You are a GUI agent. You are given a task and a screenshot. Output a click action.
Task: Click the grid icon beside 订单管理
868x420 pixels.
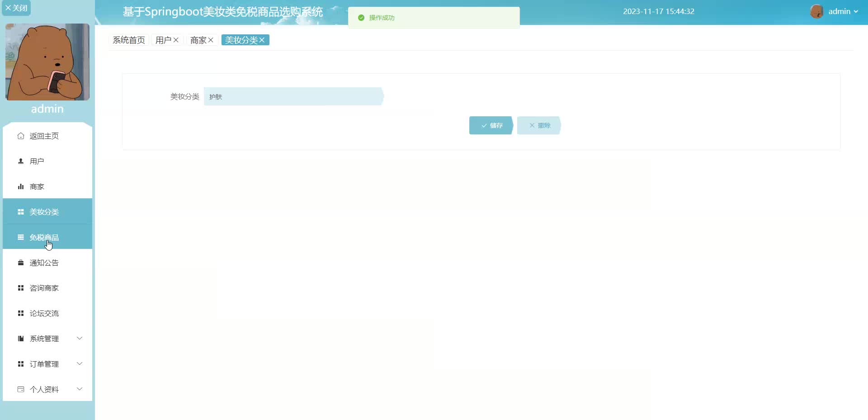(20, 364)
